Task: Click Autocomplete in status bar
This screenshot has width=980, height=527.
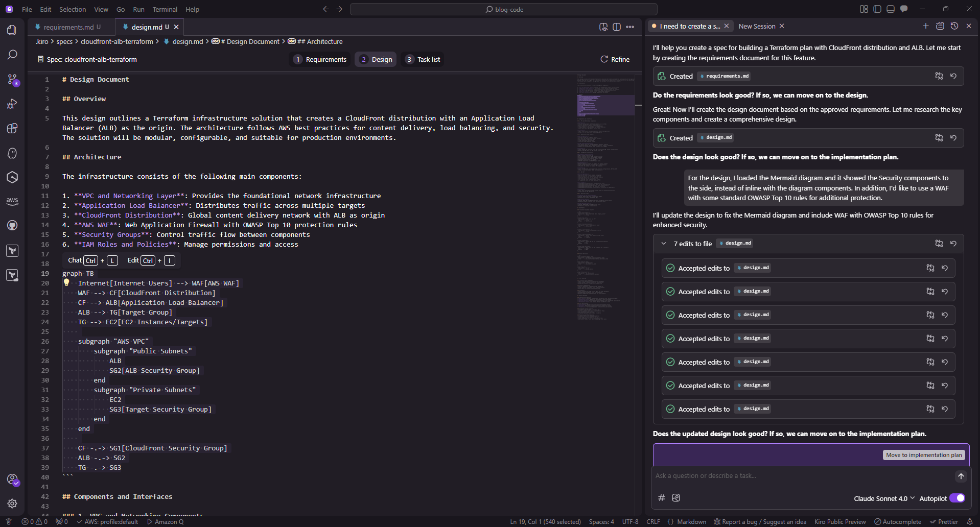Action: pos(898,522)
